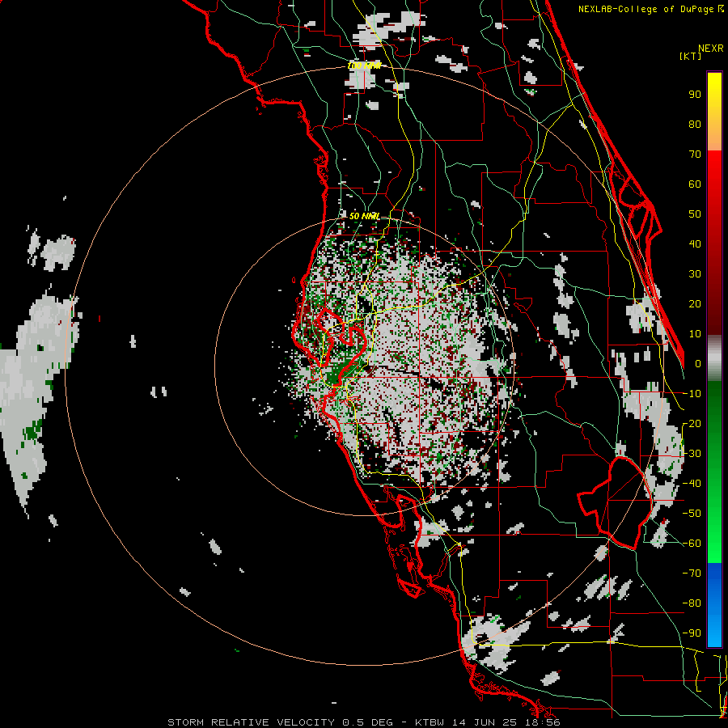Click the -30 scale value
The width and height of the screenshot is (728, 728).
(x=692, y=454)
